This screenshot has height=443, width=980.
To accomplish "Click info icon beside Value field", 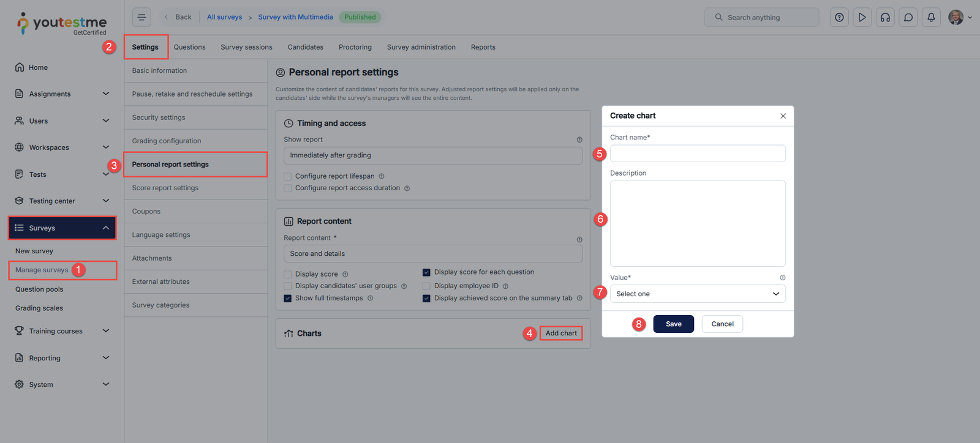I will pos(782,278).
